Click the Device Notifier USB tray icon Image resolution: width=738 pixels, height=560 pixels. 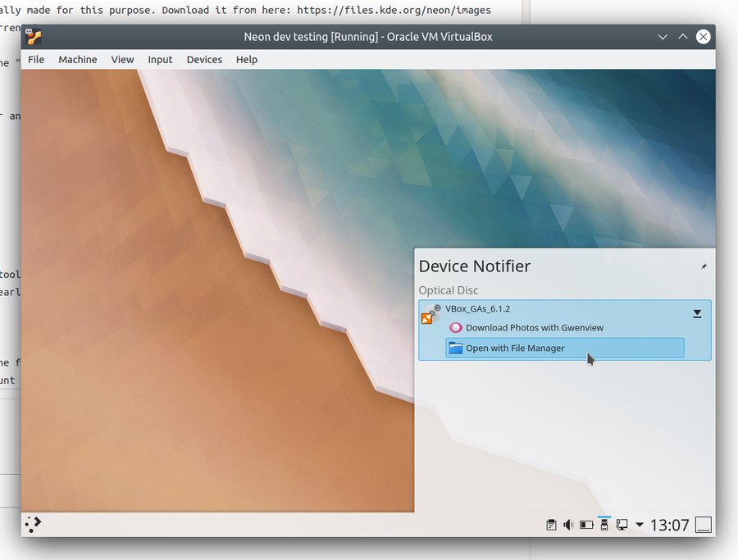pos(604,525)
